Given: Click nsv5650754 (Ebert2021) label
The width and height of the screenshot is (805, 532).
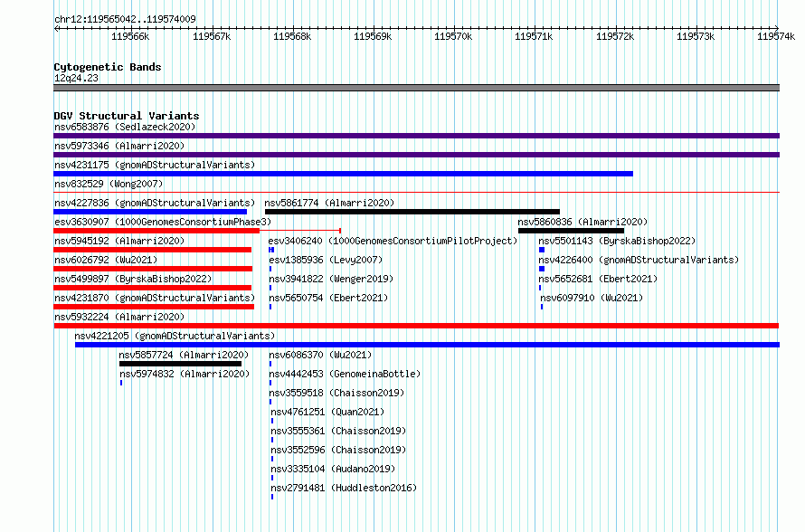Looking at the screenshot, I should point(328,298).
